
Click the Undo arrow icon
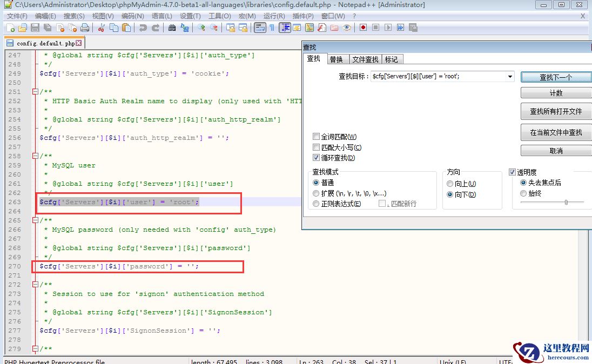(x=143, y=28)
